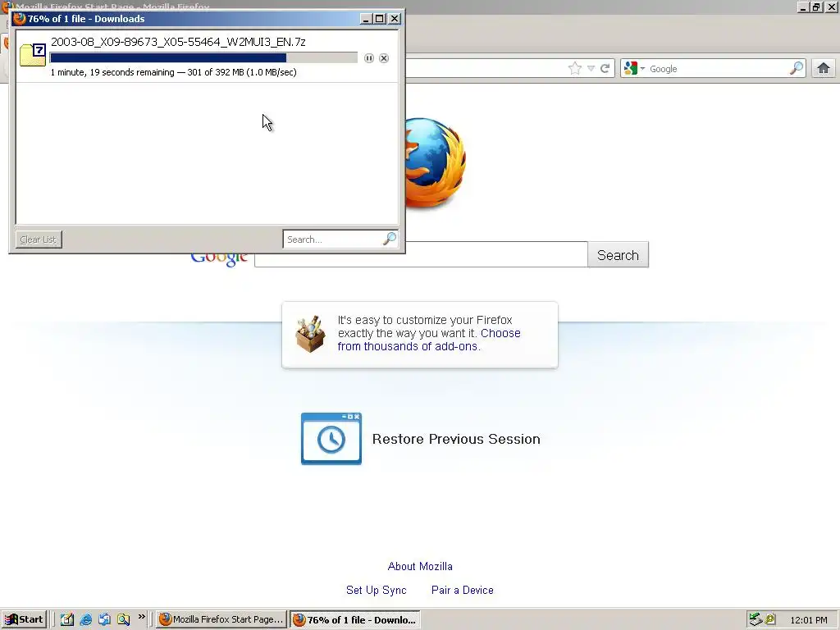Click the start page Search button
The height and width of the screenshot is (630, 840).
(619, 255)
